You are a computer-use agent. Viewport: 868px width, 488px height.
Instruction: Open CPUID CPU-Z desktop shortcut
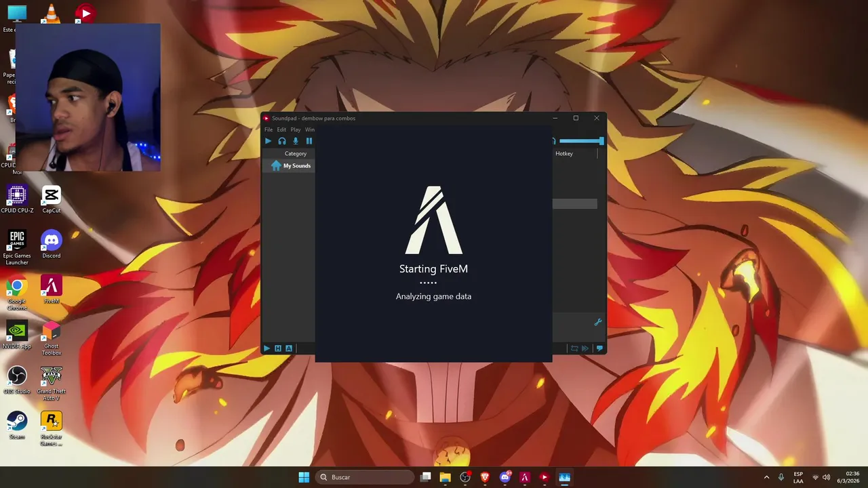coord(17,201)
